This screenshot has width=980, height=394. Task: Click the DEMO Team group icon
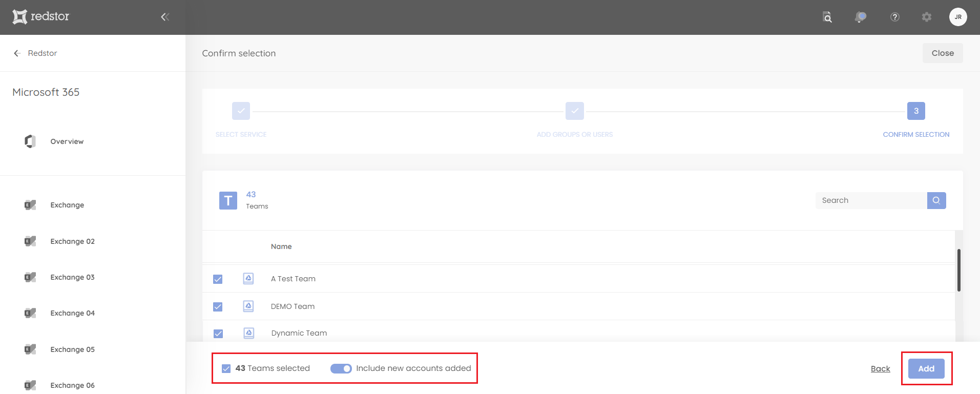tap(248, 306)
